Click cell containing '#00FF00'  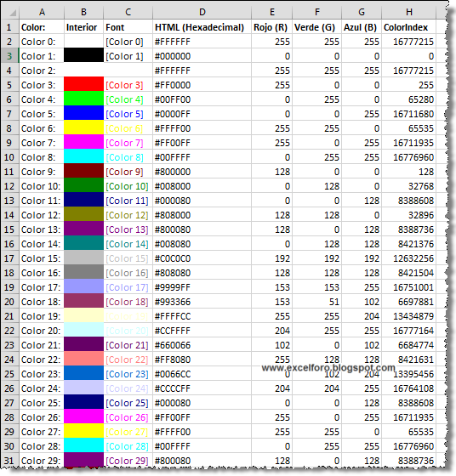[x=202, y=99]
